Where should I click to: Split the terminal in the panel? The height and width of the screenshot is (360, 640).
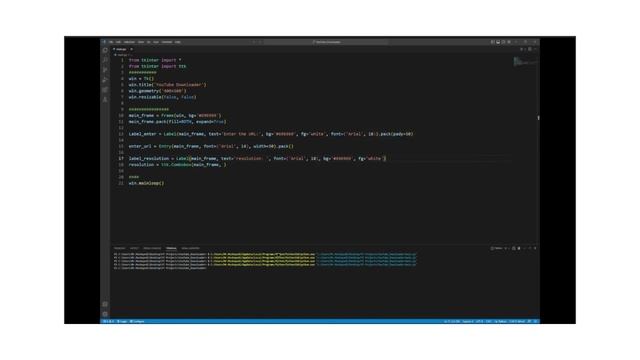coord(513,248)
